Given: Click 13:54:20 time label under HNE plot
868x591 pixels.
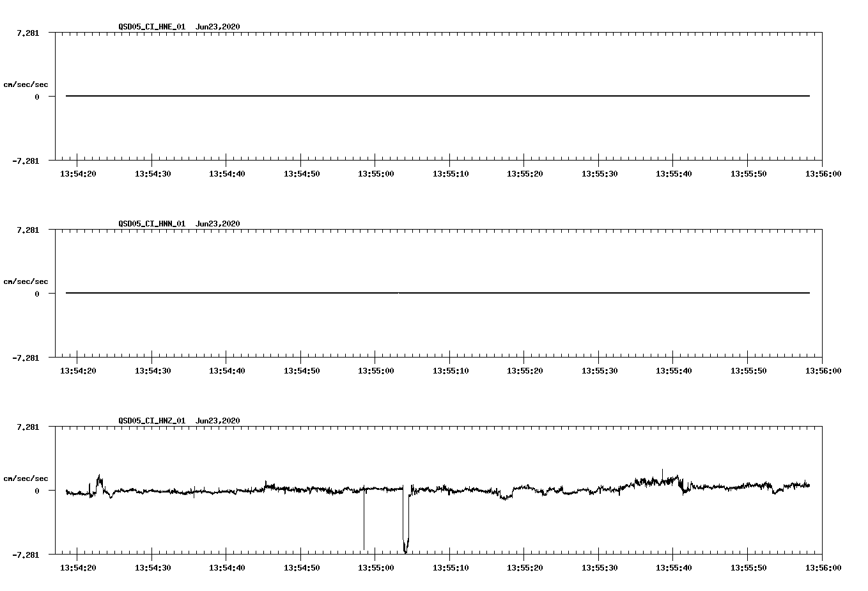Looking at the screenshot, I should coord(77,173).
